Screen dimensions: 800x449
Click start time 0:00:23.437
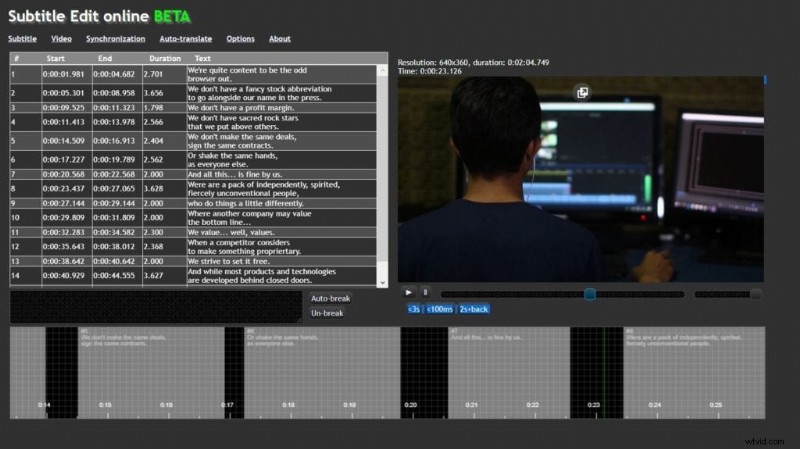pyautogui.click(x=63, y=189)
